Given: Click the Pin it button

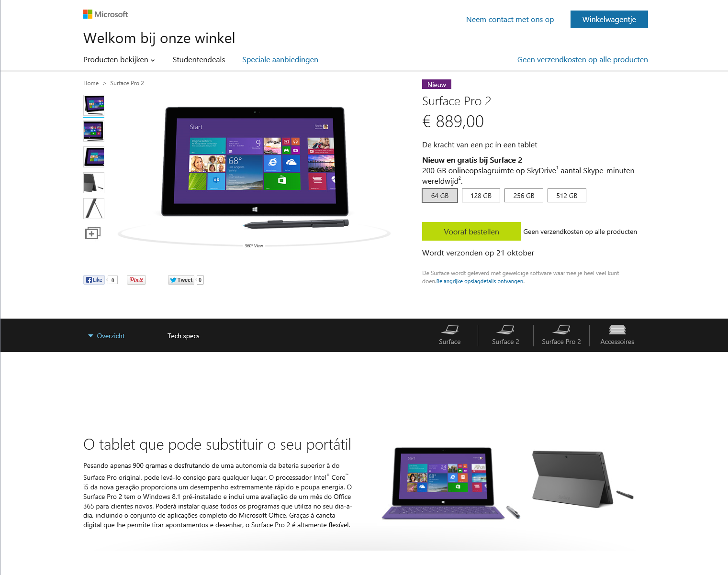Looking at the screenshot, I should [136, 280].
